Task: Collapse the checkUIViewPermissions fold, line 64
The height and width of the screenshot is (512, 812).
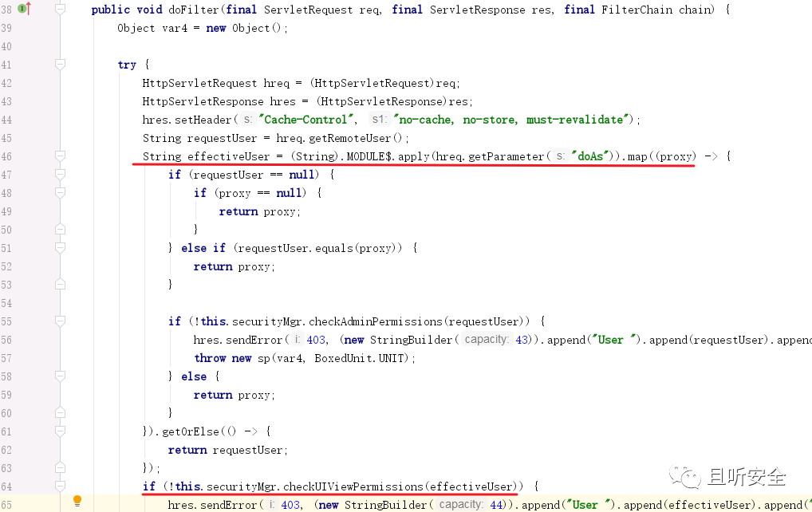Action: (60, 486)
